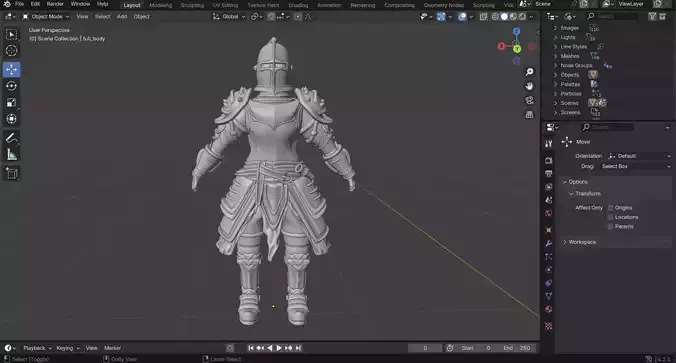Viewport: 676px width, 363px height.
Task: Open the View Layer properties tab
Action: [x=548, y=187]
